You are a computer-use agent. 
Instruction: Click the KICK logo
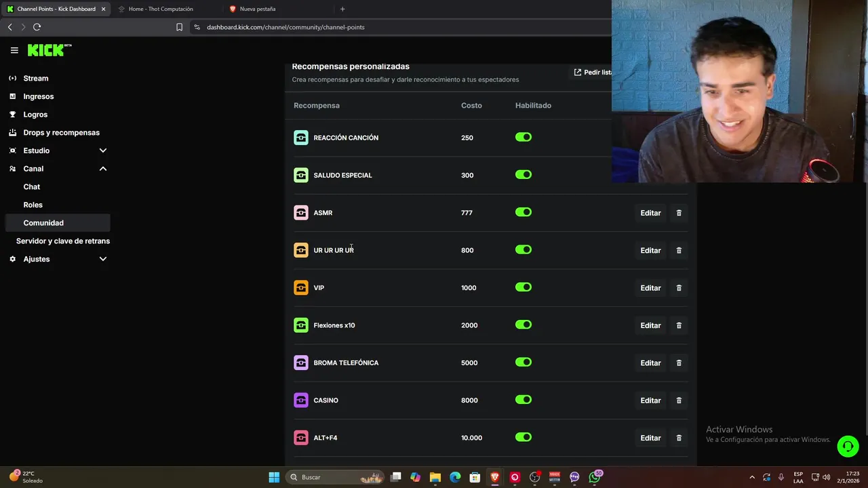(50, 50)
